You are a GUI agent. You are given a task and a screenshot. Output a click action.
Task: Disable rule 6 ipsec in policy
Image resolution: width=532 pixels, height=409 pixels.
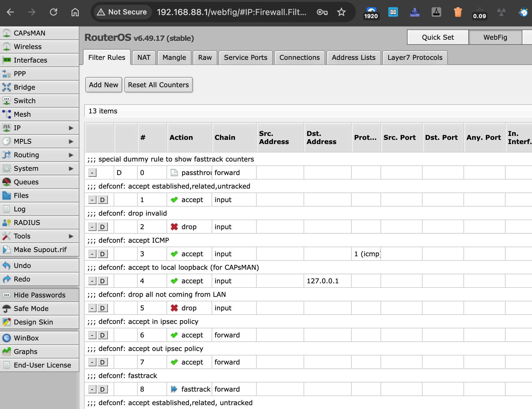point(102,335)
